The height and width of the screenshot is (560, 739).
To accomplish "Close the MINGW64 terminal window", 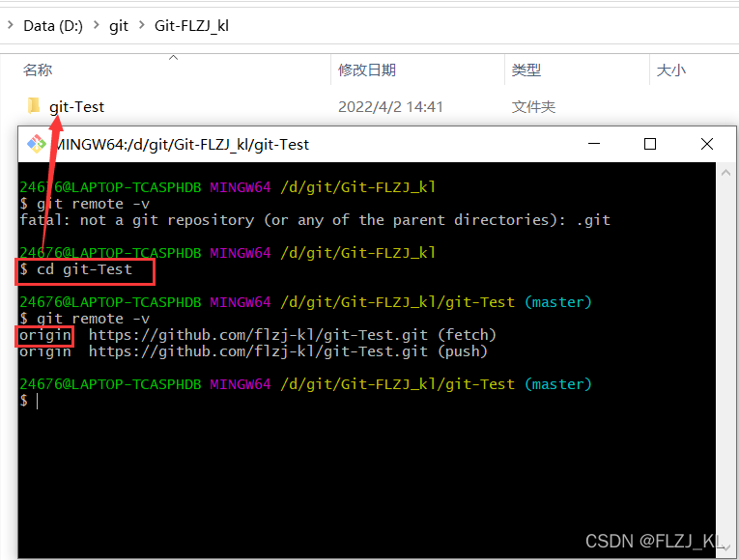I will (x=707, y=144).
